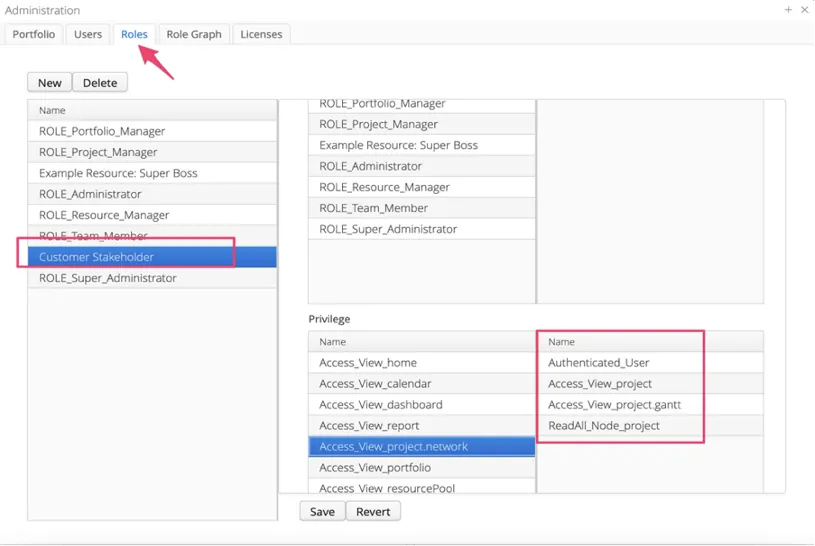815x546 pixels.
Task: Select assigned Access_View_project.gantt privilege
Action: click(650, 405)
